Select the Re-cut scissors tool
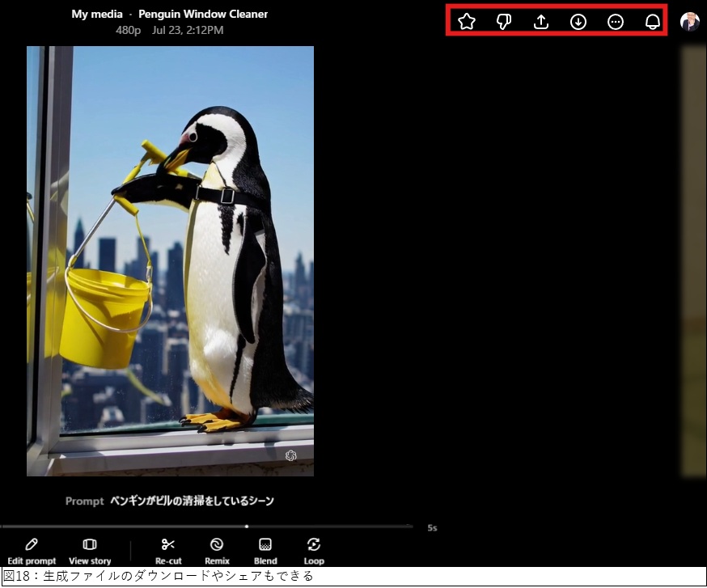 (168, 550)
